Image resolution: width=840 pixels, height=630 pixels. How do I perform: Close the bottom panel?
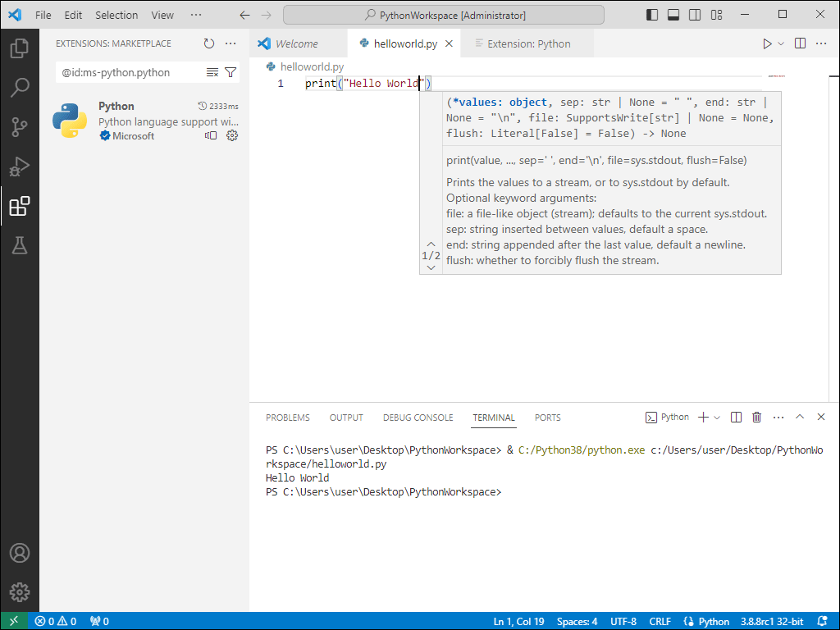[x=820, y=417]
